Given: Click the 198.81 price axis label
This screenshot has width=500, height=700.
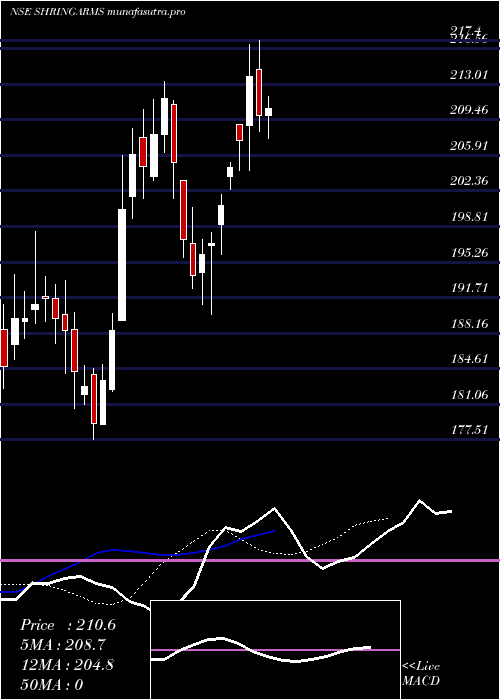Looking at the screenshot, I should coord(469,217).
